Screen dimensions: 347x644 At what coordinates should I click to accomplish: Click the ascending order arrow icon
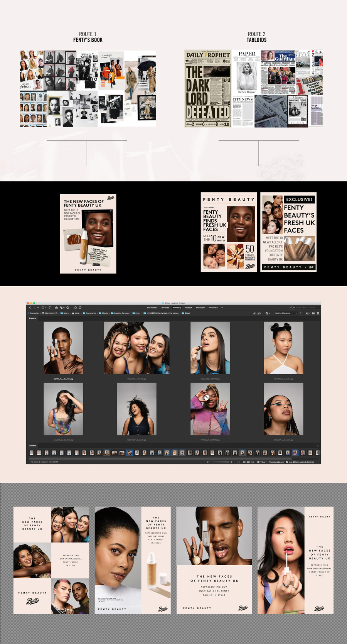(x=300, y=313)
